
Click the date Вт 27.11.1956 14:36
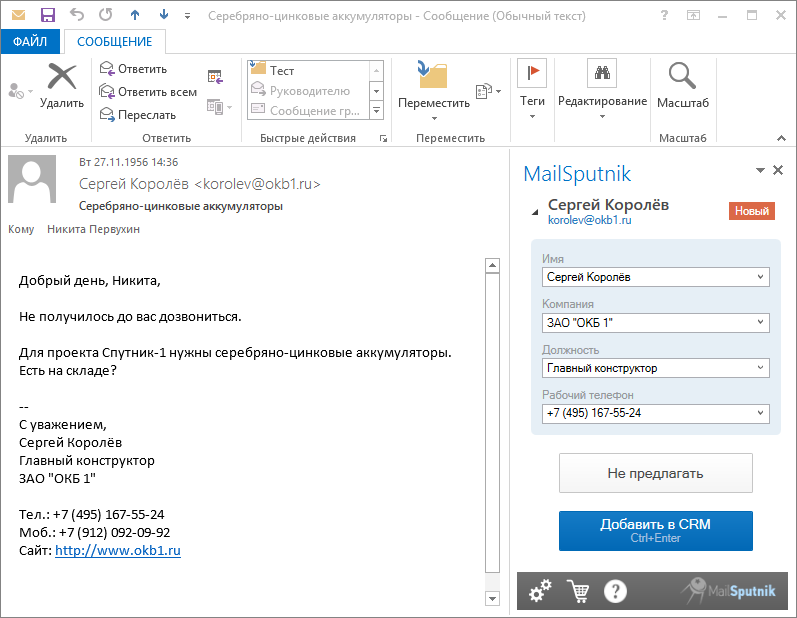click(129, 162)
